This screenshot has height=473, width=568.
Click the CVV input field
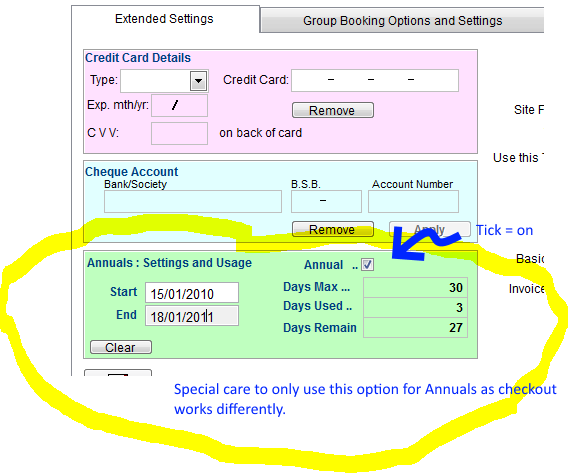(x=179, y=133)
